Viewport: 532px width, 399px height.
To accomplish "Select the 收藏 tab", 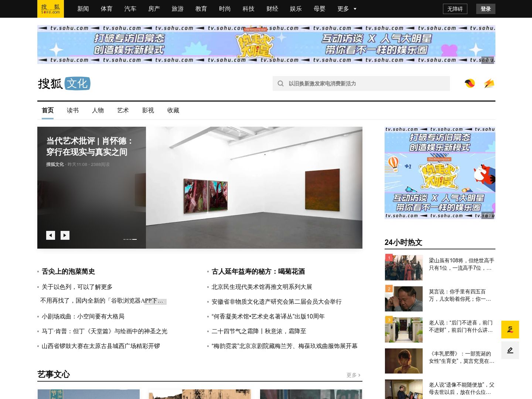I will (x=173, y=110).
